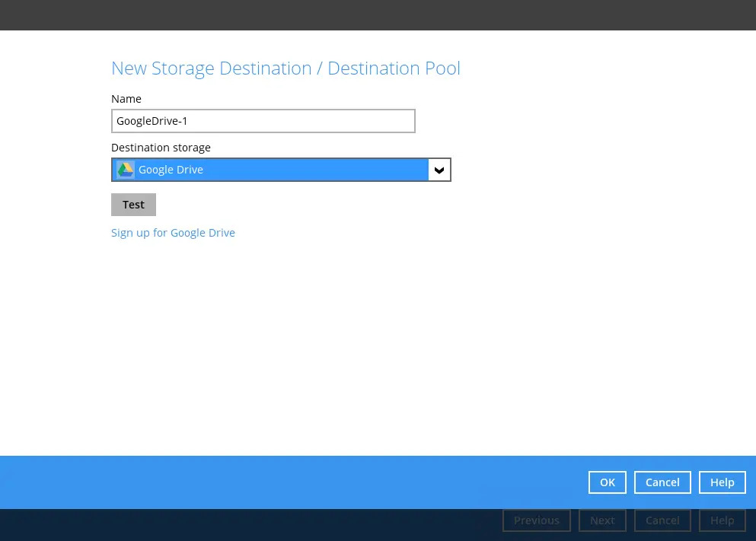756x541 pixels.
Task: Click dimmed Cancel in the dark bottom bar
Action: 662,520
